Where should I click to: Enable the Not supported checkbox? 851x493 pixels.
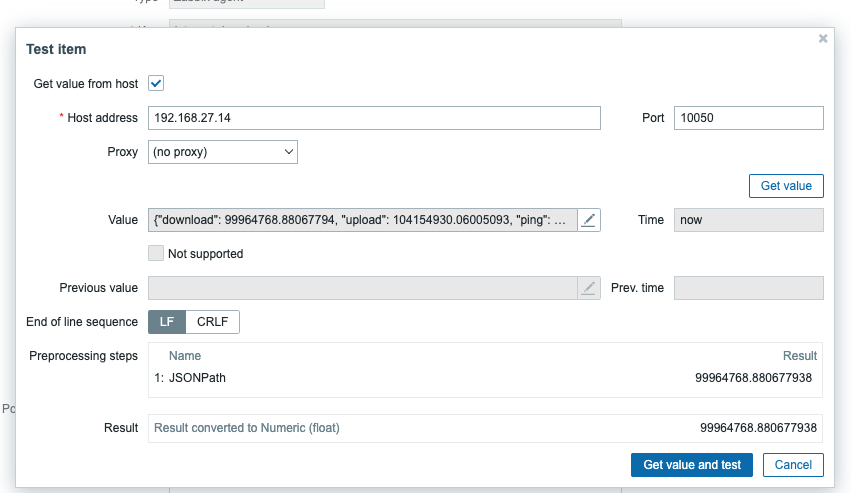(x=156, y=254)
